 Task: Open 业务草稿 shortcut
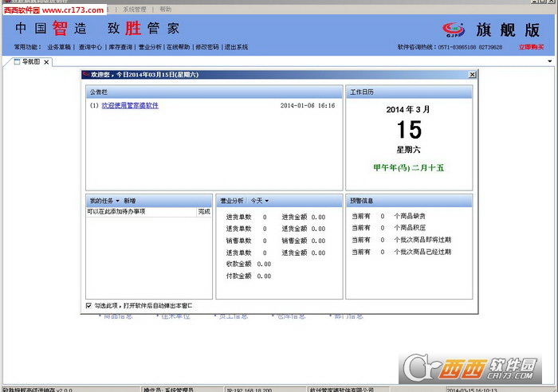[59, 47]
